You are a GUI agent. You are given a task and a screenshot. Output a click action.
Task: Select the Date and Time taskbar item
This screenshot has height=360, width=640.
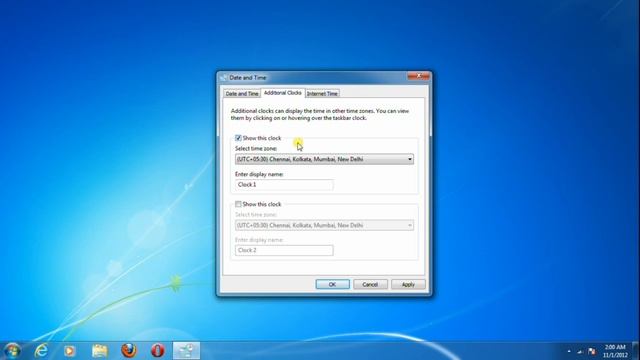(x=187, y=351)
